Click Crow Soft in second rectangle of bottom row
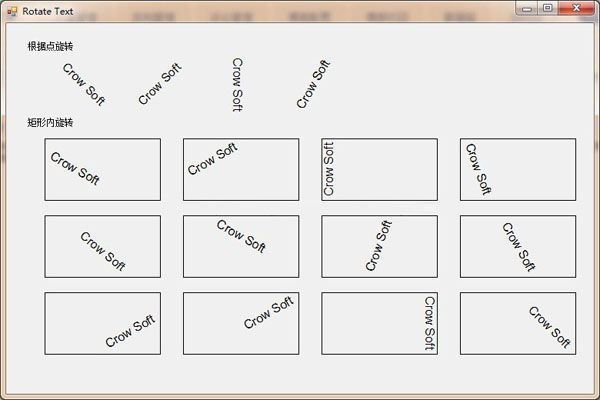 (x=269, y=312)
